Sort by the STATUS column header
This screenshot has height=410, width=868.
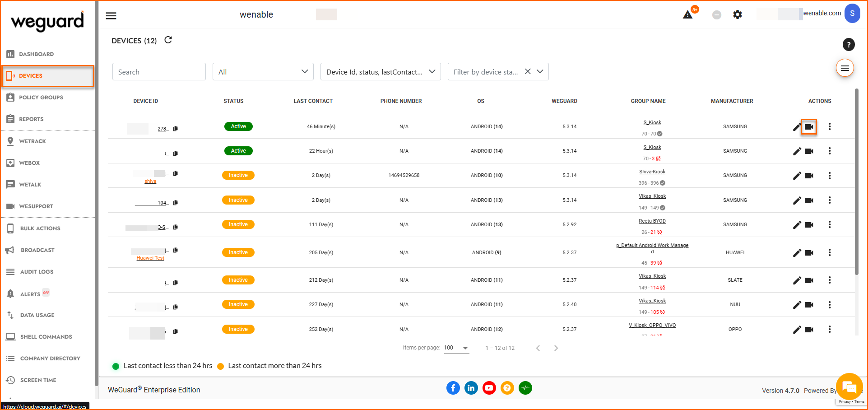(233, 101)
